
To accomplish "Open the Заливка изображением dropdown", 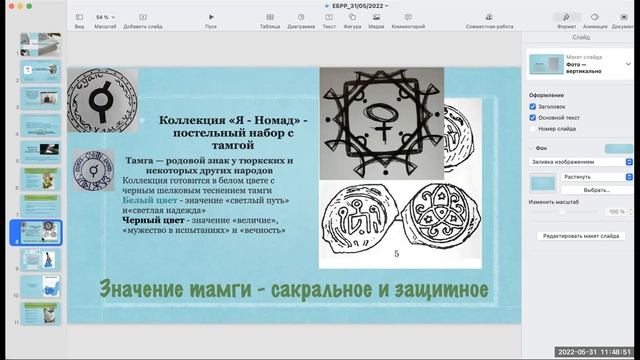I will pos(581,162).
